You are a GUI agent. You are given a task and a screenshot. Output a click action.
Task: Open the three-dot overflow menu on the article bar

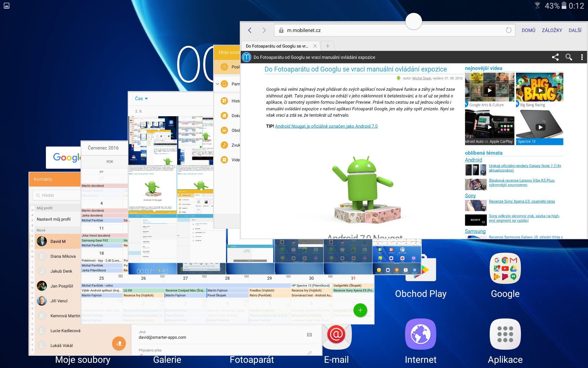click(x=581, y=57)
